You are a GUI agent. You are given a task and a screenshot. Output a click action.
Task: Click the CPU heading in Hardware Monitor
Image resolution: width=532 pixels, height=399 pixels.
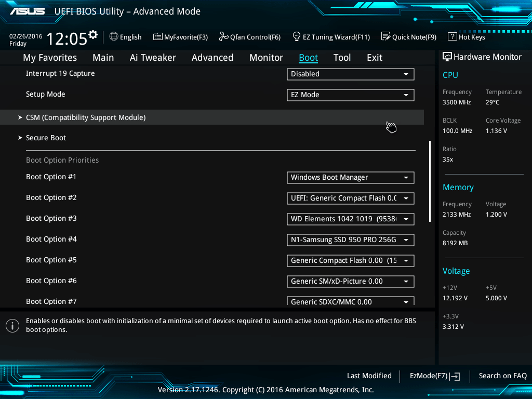pyautogui.click(x=450, y=75)
